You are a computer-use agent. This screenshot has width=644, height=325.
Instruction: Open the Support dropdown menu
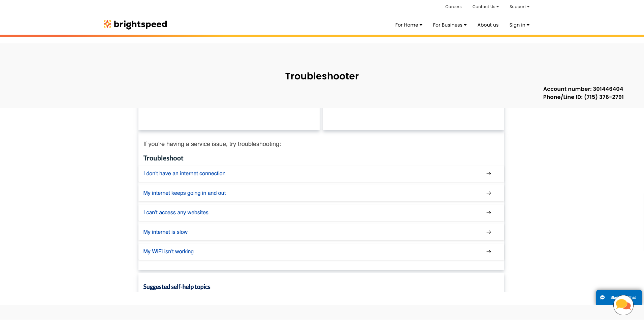click(519, 7)
